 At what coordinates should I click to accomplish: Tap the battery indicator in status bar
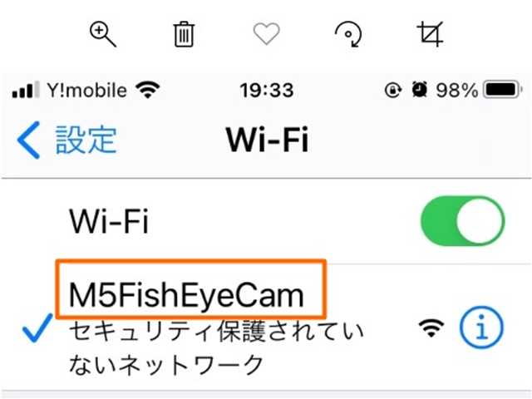502,90
